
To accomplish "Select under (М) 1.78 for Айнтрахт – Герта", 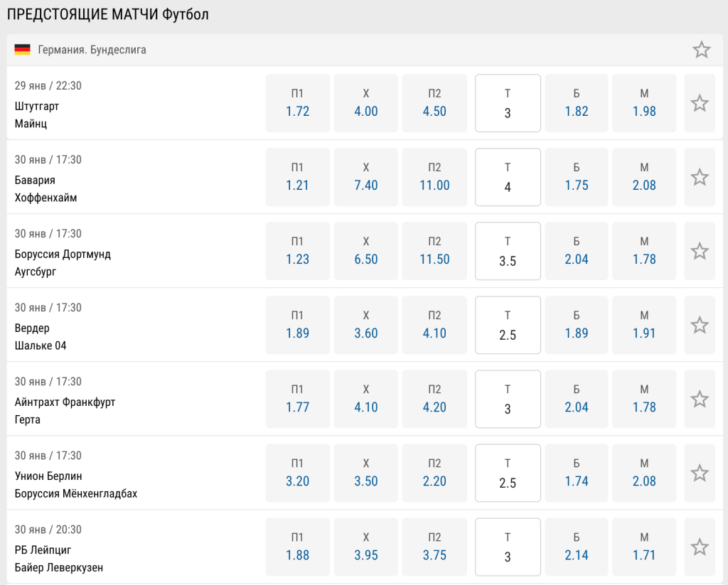I will (644, 399).
